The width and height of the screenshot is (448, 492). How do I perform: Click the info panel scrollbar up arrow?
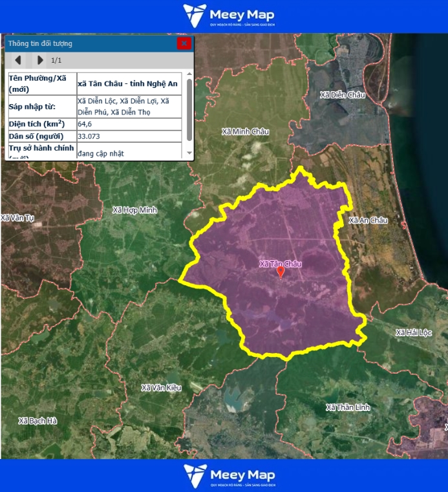pyautogui.click(x=189, y=76)
